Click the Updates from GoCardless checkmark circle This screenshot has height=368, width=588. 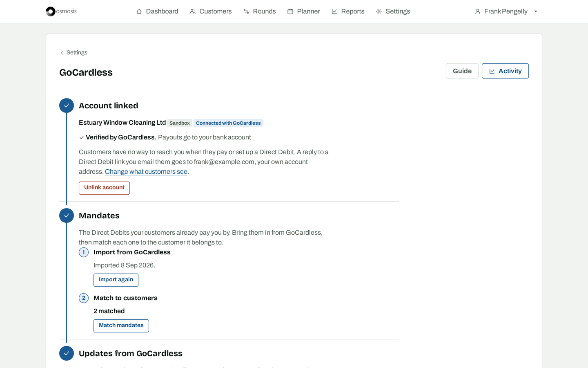tap(67, 353)
